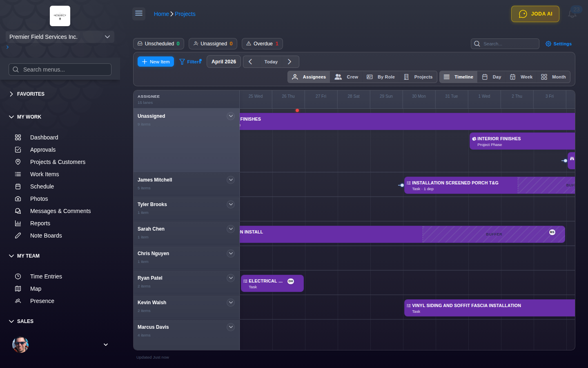This screenshot has height=368, width=588.
Task: Collapse the Sarah Chen lane
Action: click(231, 229)
